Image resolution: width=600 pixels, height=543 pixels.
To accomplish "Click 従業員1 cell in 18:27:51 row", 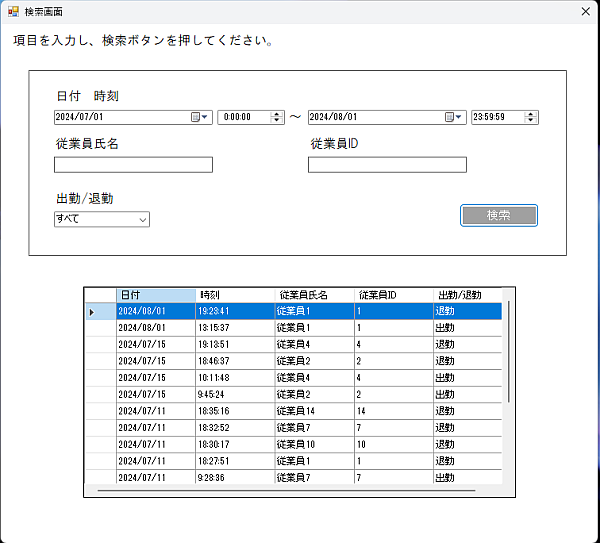I will [x=315, y=461].
